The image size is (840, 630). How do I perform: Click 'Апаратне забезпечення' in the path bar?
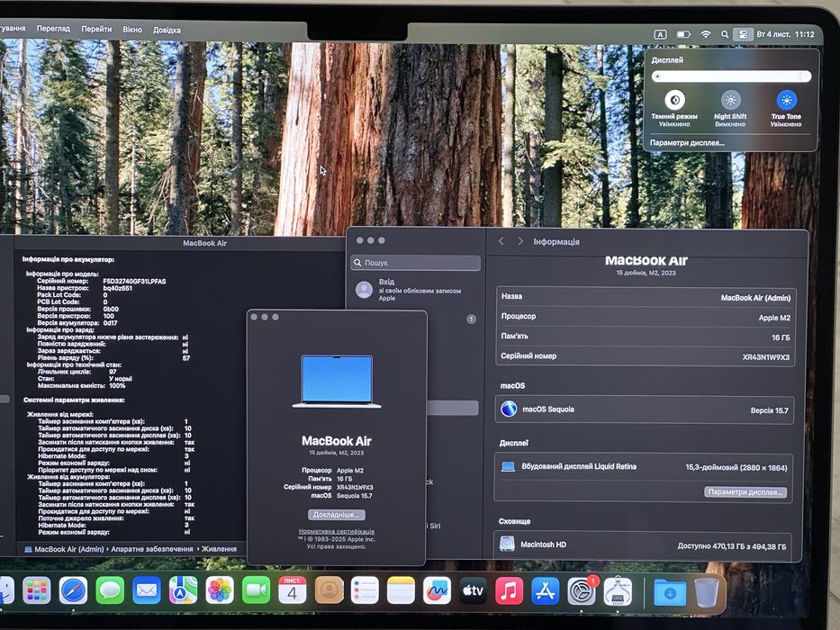pyautogui.click(x=151, y=549)
